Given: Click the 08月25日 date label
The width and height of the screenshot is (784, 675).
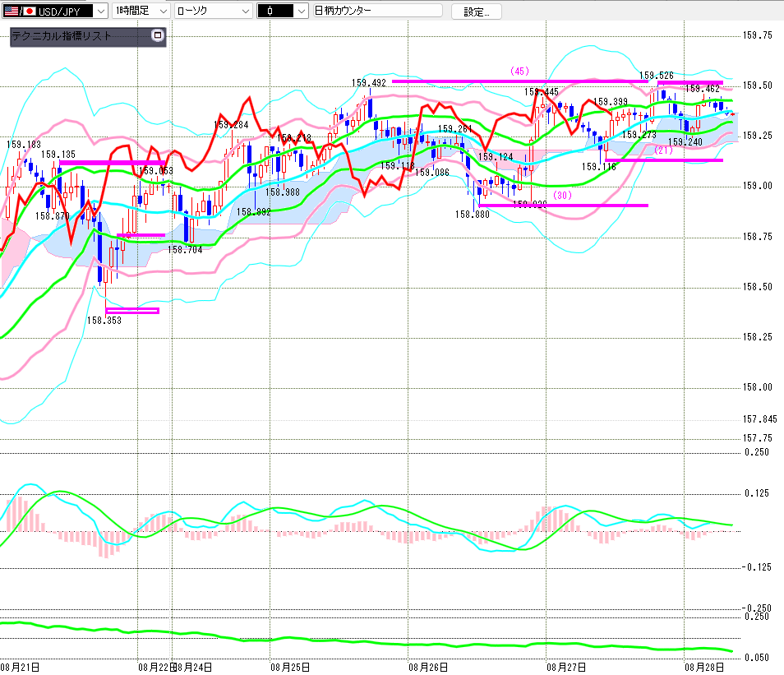Looking at the screenshot, I should [290, 668].
